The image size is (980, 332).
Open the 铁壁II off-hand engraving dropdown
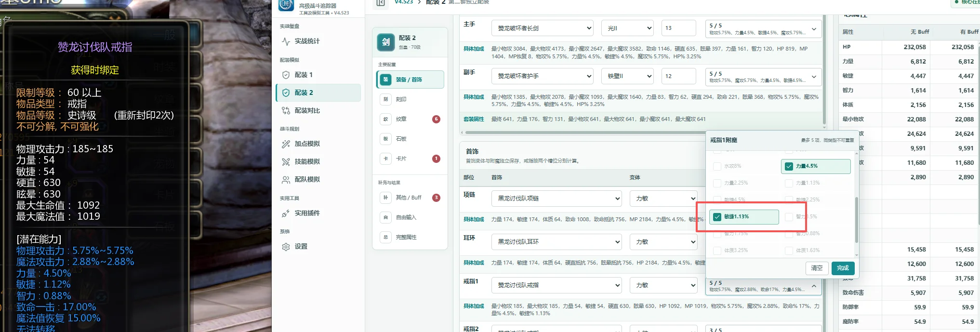coord(627,76)
